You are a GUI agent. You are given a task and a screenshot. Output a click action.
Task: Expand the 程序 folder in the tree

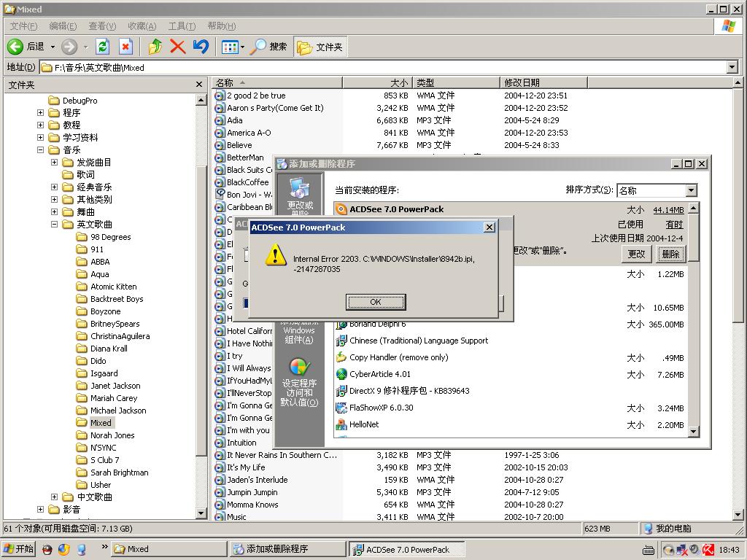(41, 113)
